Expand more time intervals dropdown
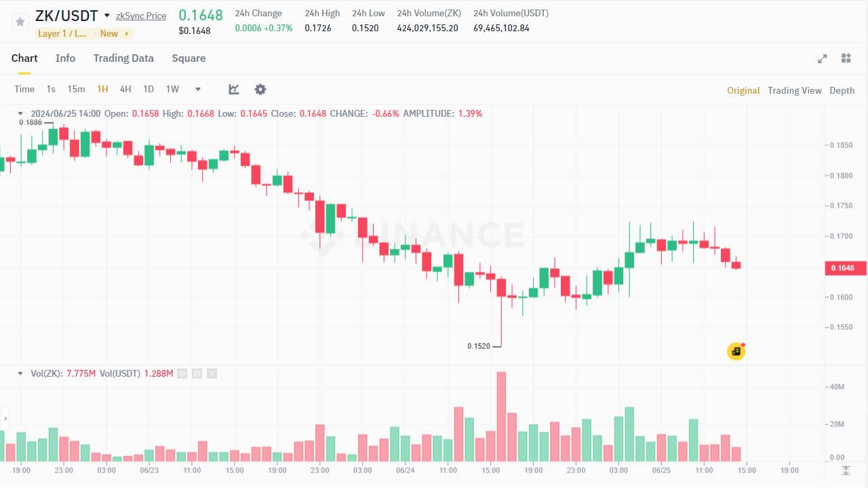The width and height of the screenshot is (868, 488). click(x=198, y=90)
